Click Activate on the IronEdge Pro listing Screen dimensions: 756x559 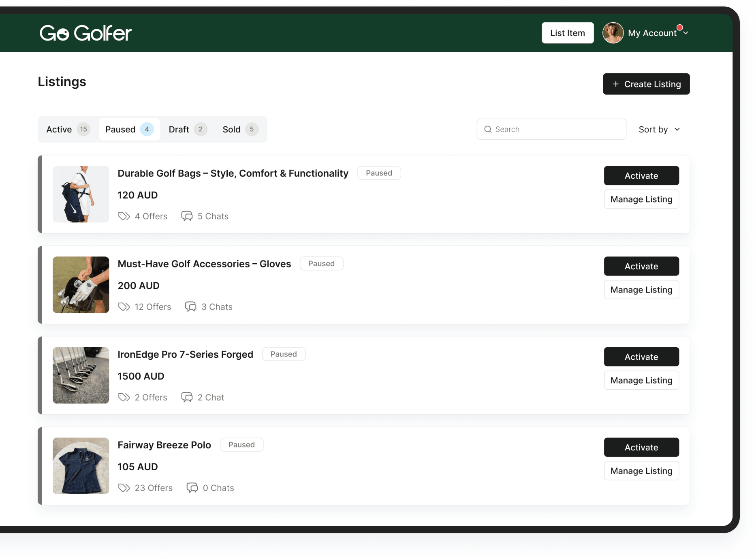click(641, 356)
